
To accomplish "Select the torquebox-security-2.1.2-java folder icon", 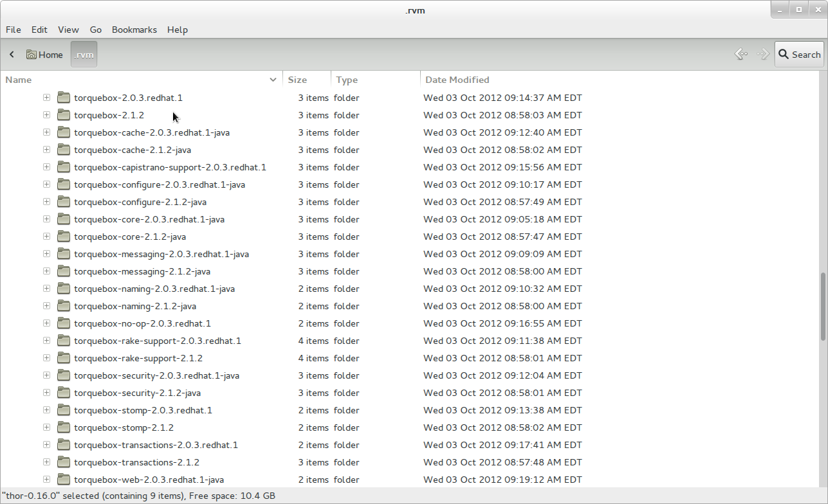I will coord(63,393).
